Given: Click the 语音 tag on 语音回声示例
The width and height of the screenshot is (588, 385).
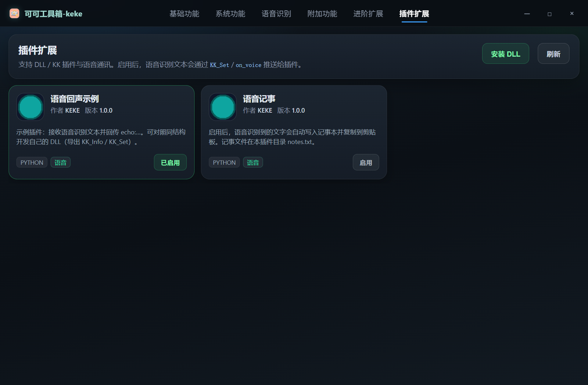Looking at the screenshot, I should pyautogui.click(x=61, y=163).
